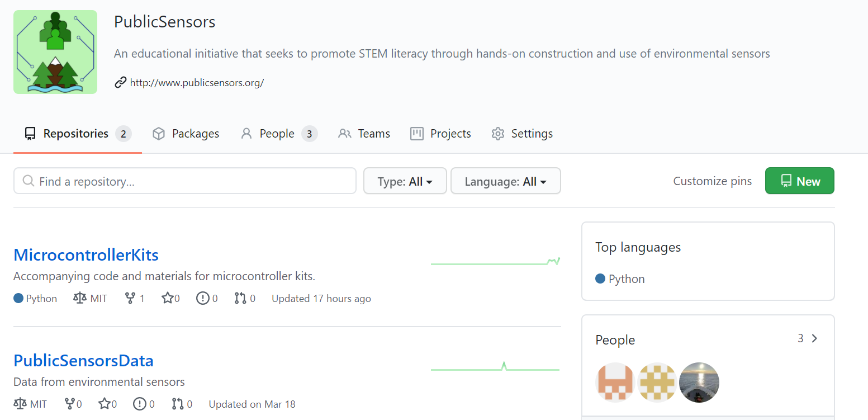Screen dimensions: 868x420
Task: Open the Type: All filter dropdown
Action: point(405,181)
